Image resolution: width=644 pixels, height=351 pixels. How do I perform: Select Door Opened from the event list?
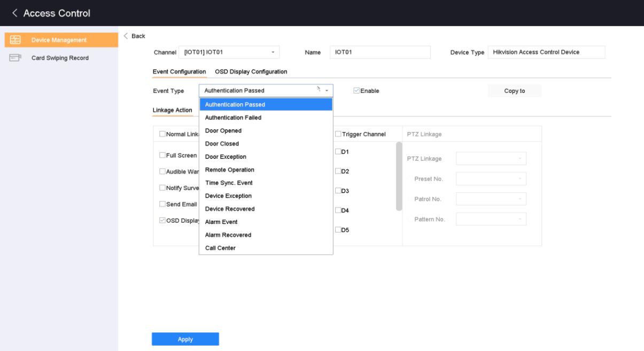tap(223, 131)
